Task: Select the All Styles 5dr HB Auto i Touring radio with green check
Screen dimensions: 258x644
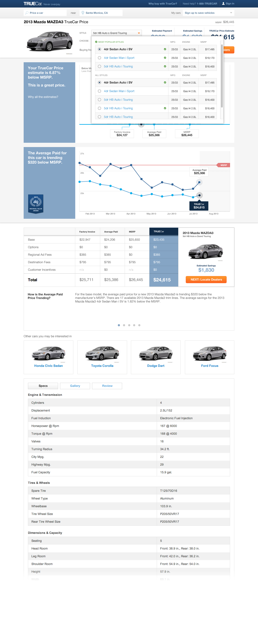Action: (100, 108)
